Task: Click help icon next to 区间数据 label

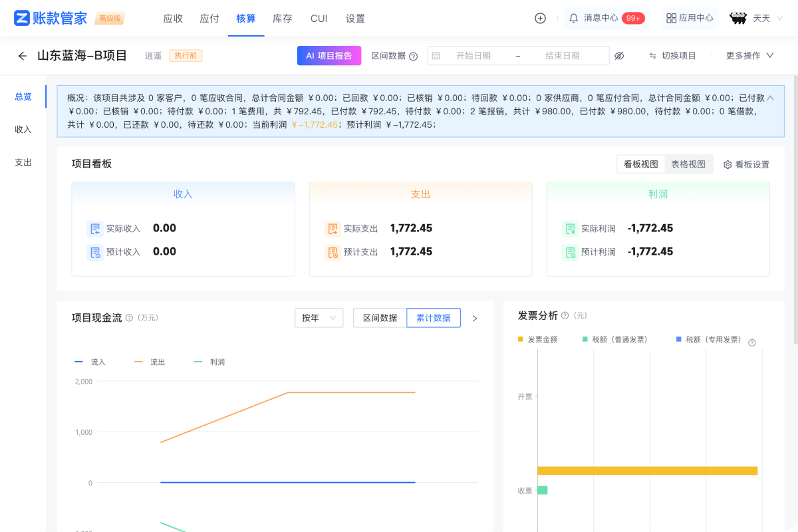Action: (413, 57)
